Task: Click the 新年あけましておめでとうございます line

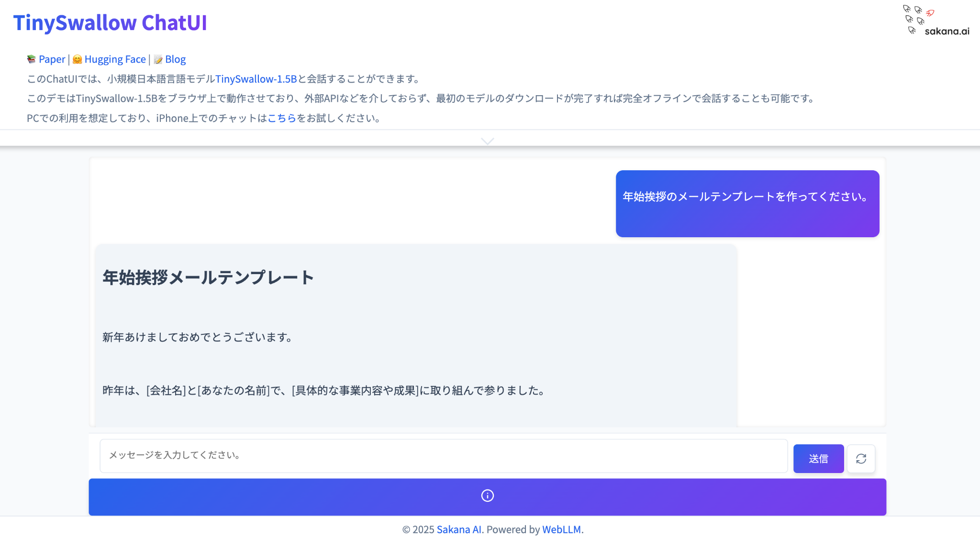Action: pos(197,337)
